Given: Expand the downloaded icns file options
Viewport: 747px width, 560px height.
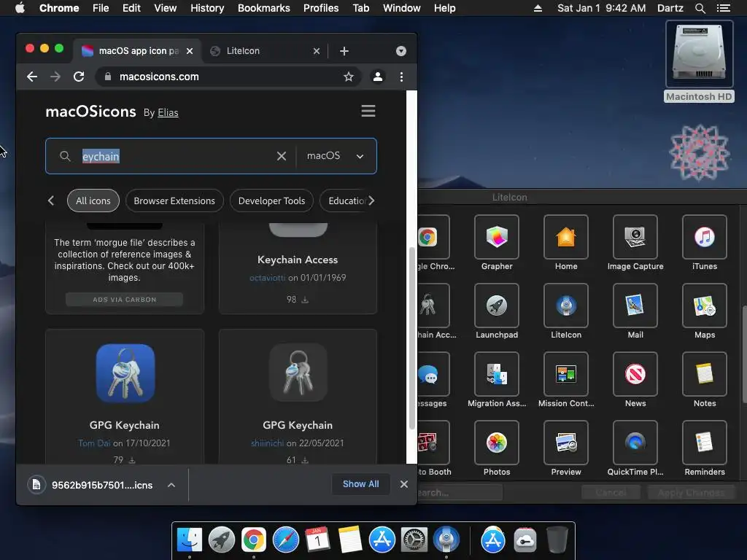Looking at the screenshot, I should pyautogui.click(x=171, y=485).
